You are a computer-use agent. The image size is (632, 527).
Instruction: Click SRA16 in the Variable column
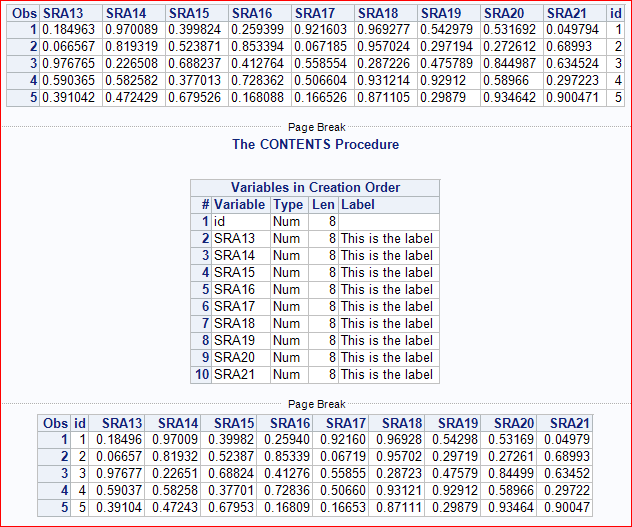click(x=234, y=289)
